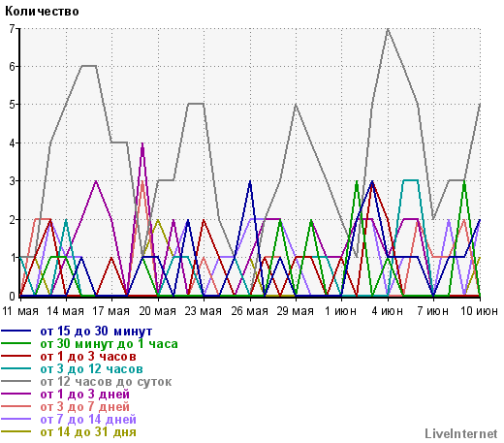The width and height of the screenshot is (504, 443).
Task: Click the 'от 1 до 3 часов' legend label
Action: (88, 357)
